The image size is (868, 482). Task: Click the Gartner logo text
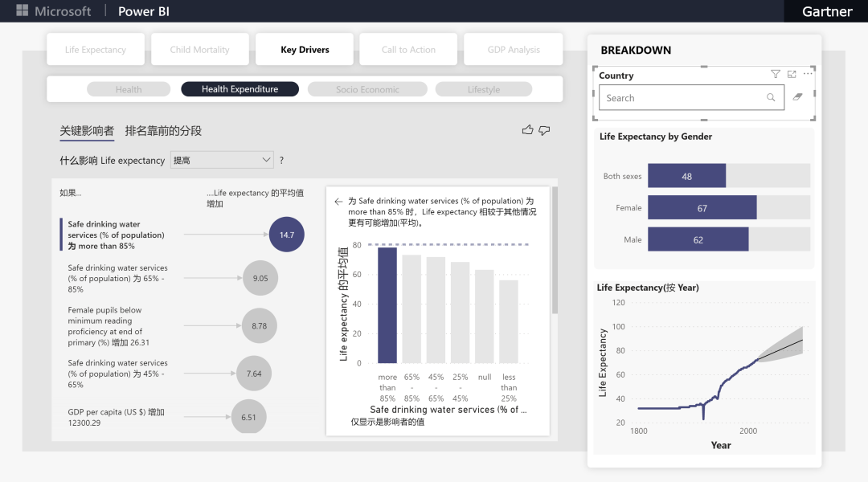point(827,11)
